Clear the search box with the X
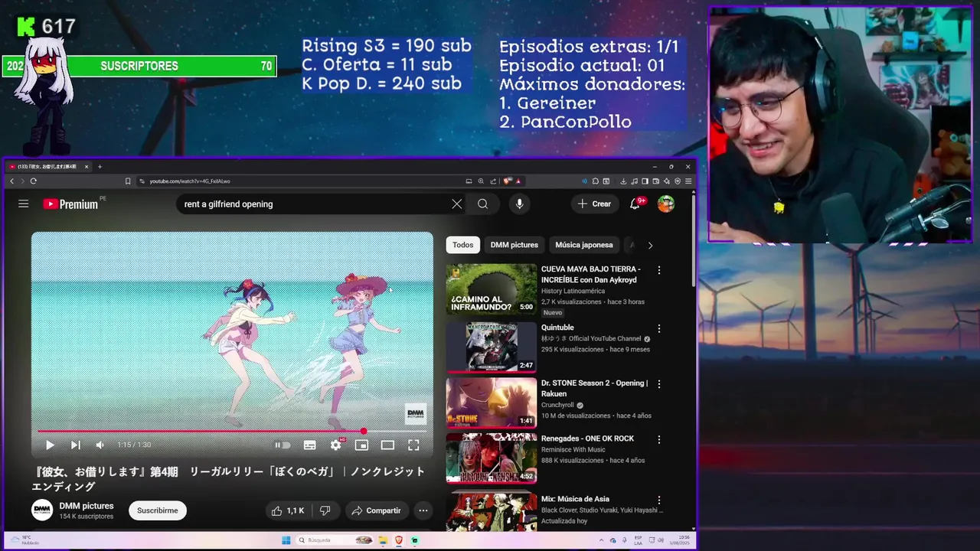980x551 pixels. point(457,204)
